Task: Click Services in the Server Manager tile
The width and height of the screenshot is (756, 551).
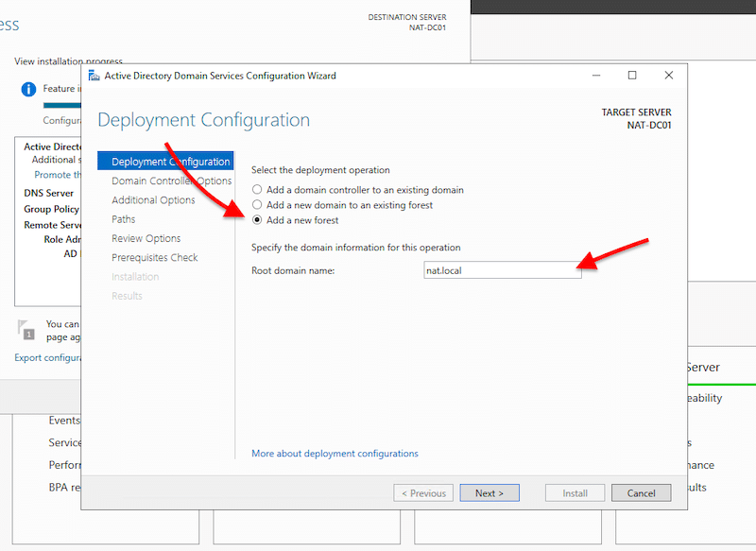Action: pos(64,442)
